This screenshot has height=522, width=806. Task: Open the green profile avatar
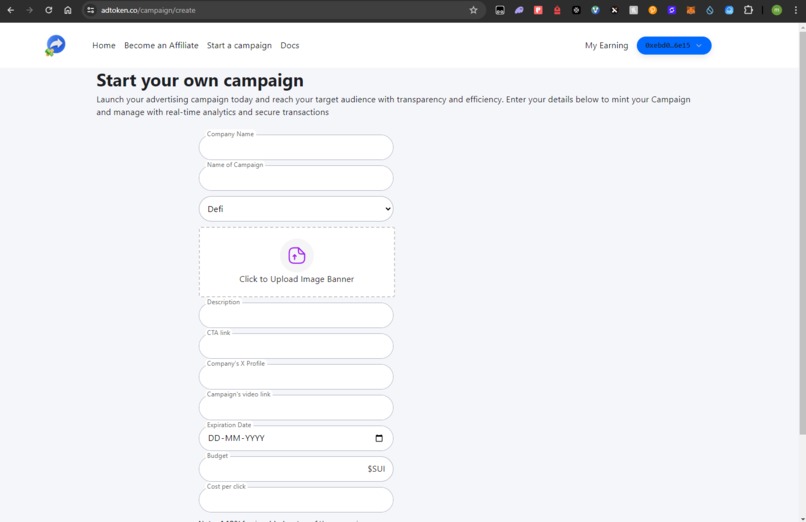pyautogui.click(x=777, y=10)
